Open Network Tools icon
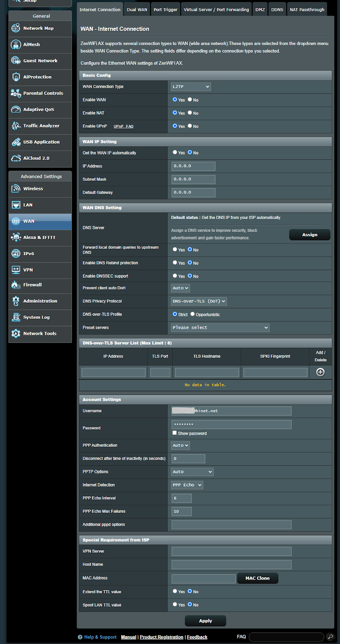Screen dimensions: 340x644 point(16,334)
